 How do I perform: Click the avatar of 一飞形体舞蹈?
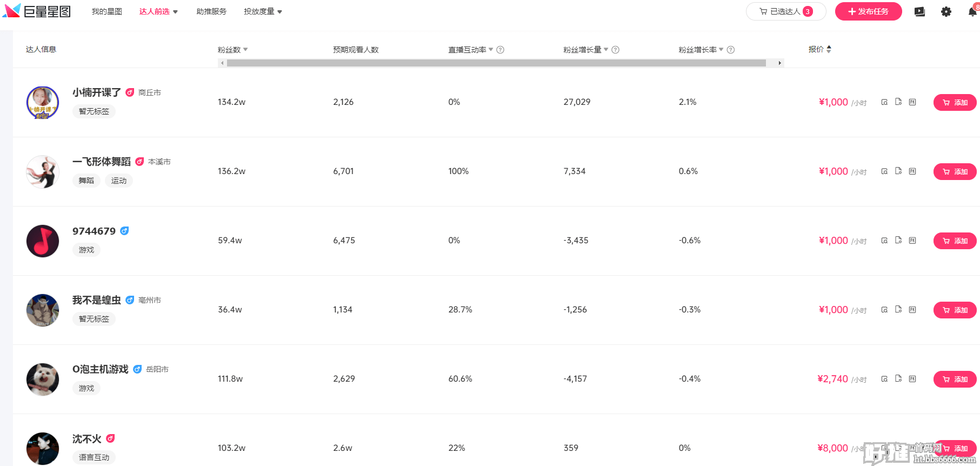point(43,172)
